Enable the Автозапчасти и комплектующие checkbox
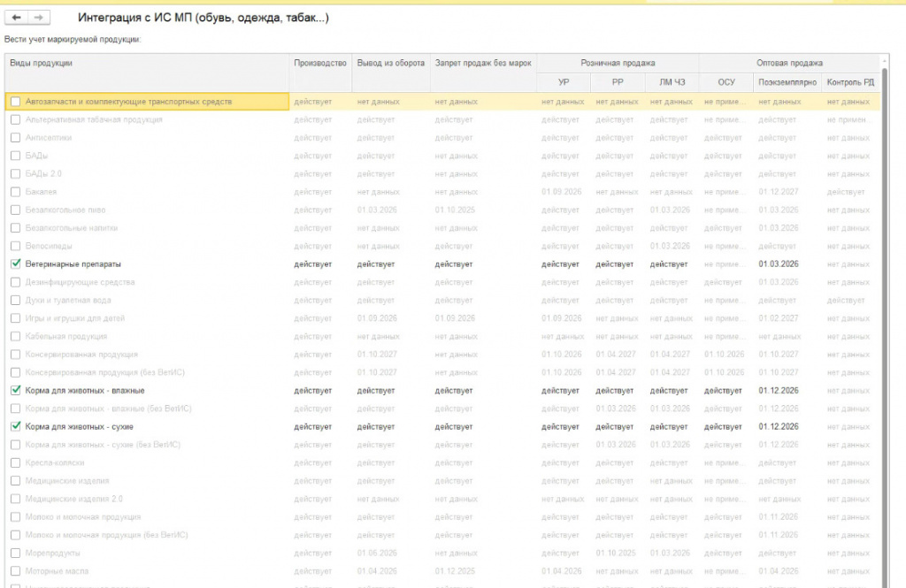The height and width of the screenshot is (588, 906). [16, 102]
